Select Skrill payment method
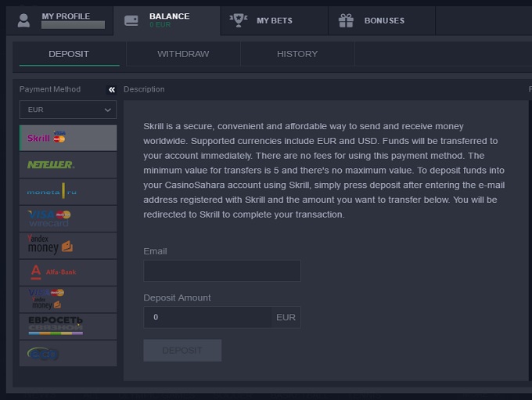532x400 pixels. pyautogui.click(x=67, y=138)
